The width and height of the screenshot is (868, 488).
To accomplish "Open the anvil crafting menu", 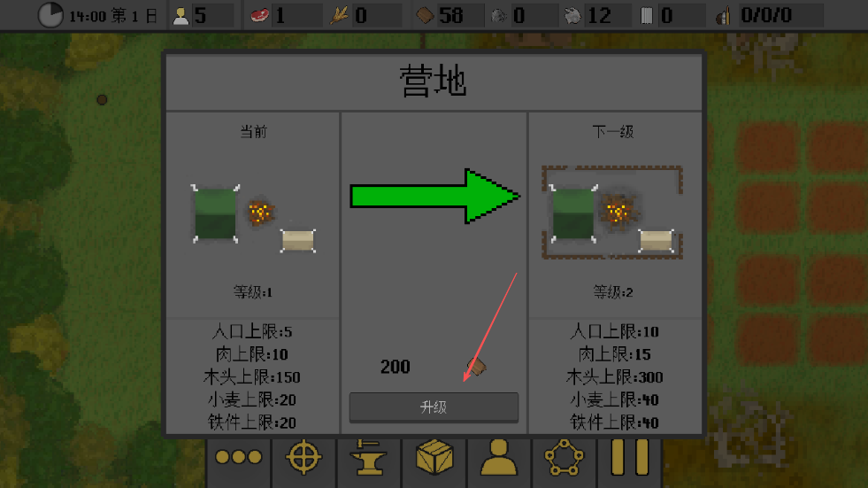I will tap(368, 457).
